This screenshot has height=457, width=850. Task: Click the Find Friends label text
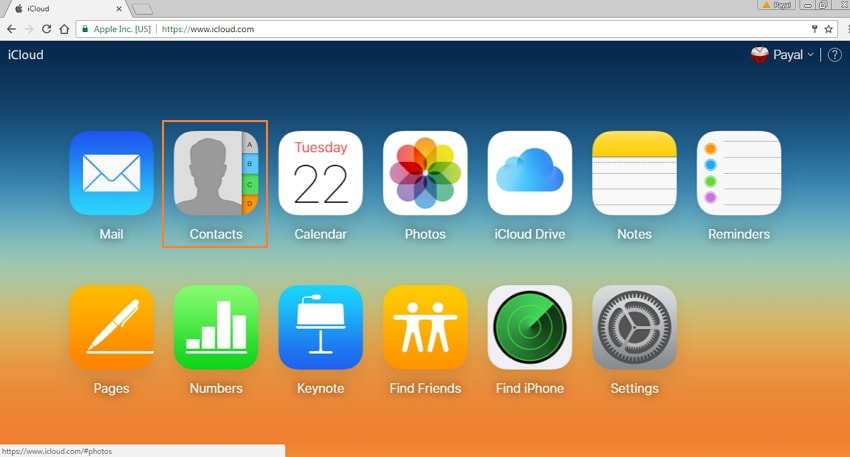click(425, 389)
